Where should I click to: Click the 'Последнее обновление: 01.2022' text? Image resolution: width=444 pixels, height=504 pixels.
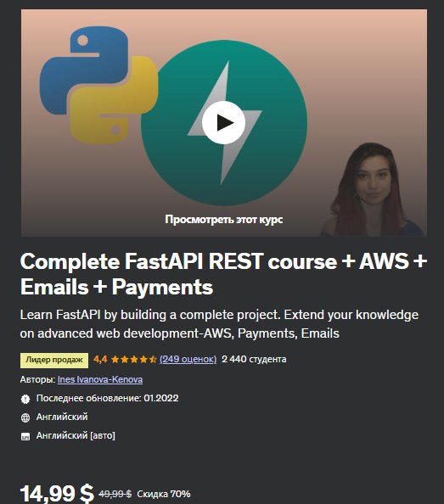click(107, 398)
